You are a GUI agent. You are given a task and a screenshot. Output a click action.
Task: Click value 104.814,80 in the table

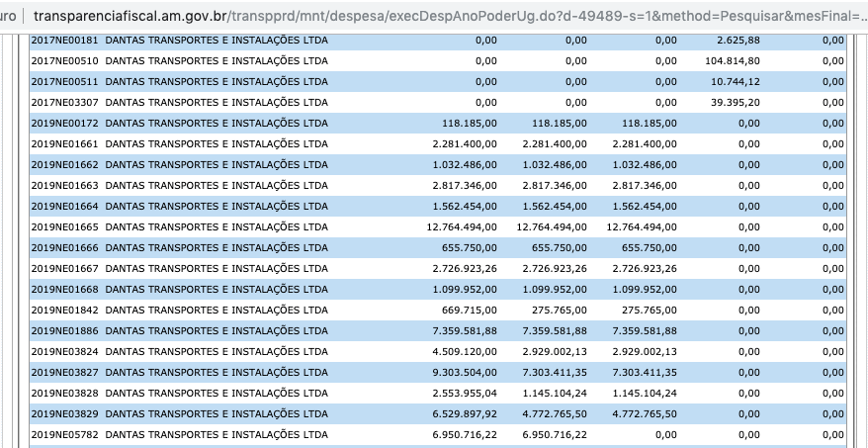(733, 61)
